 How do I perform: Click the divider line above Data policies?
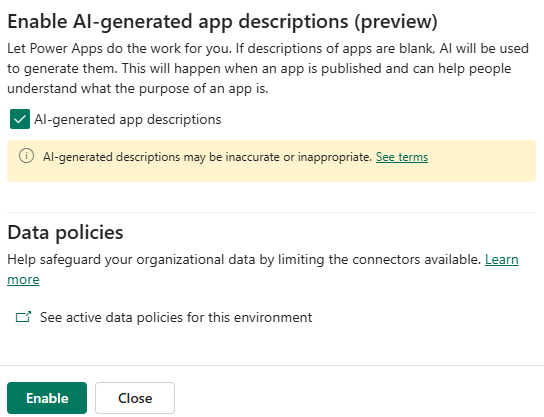(x=272, y=212)
